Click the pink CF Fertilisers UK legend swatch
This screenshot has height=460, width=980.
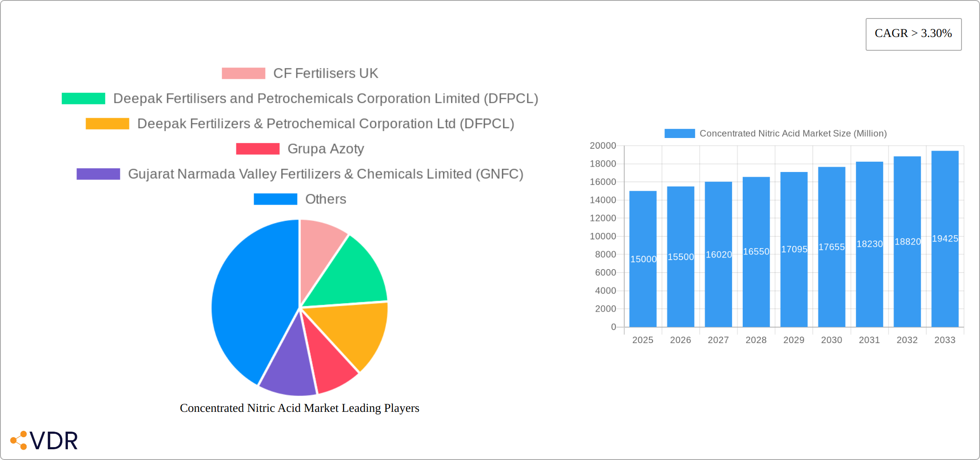243,74
